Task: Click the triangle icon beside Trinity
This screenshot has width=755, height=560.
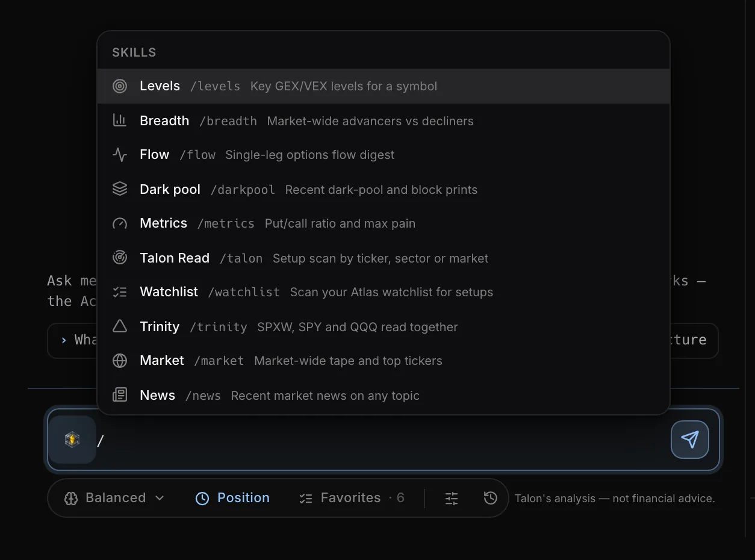Action: pyautogui.click(x=120, y=326)
